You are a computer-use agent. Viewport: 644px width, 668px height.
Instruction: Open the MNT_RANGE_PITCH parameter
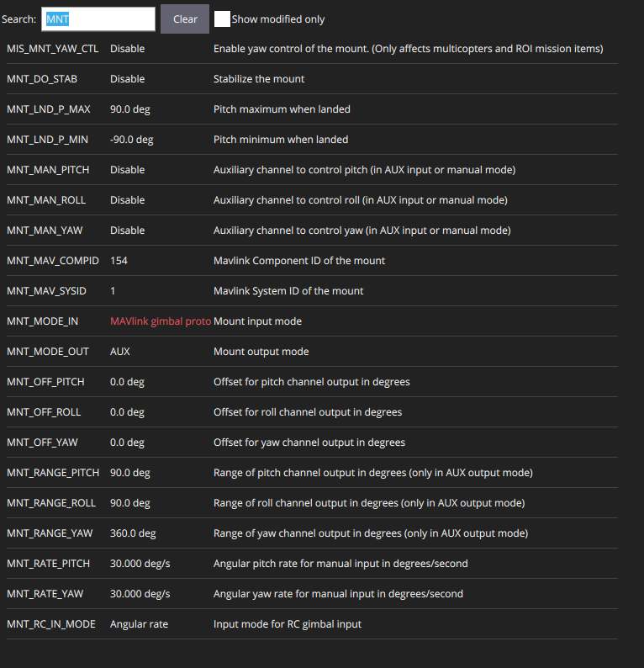(x=53, y=472)
